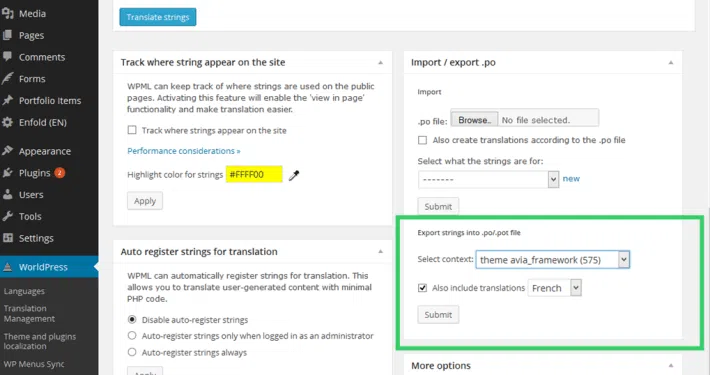This screenshot has width=710, height=375.
Task: Collapse the Import / export .po panel
Action: tap(671, 62)
